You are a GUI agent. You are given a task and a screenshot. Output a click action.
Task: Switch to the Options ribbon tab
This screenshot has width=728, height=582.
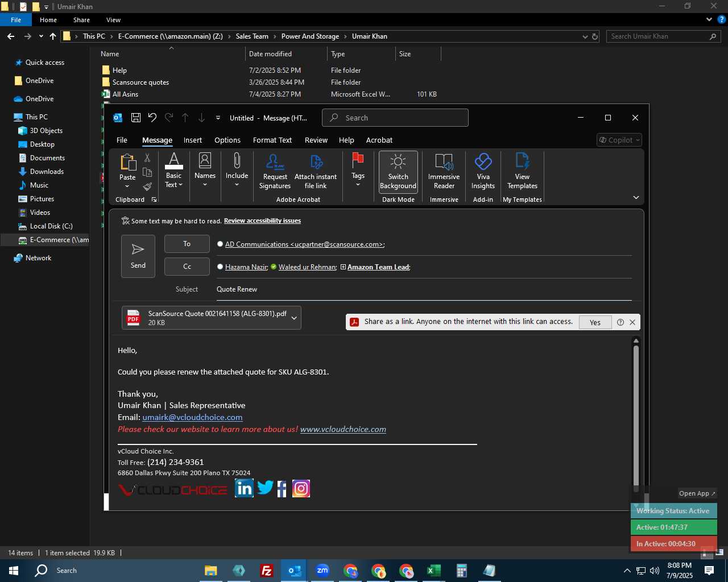pos(227,140)
